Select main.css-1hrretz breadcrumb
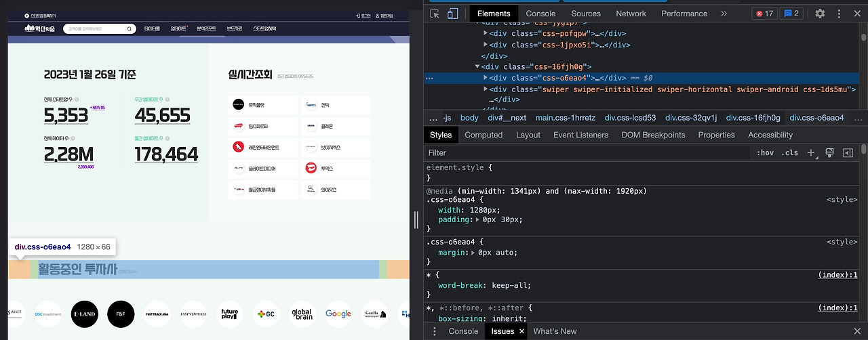 pyautogui.click(x=566, y=118)
